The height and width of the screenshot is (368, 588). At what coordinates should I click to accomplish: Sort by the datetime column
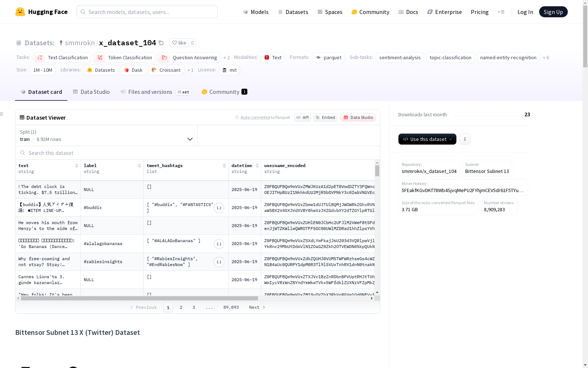[257, 166]
